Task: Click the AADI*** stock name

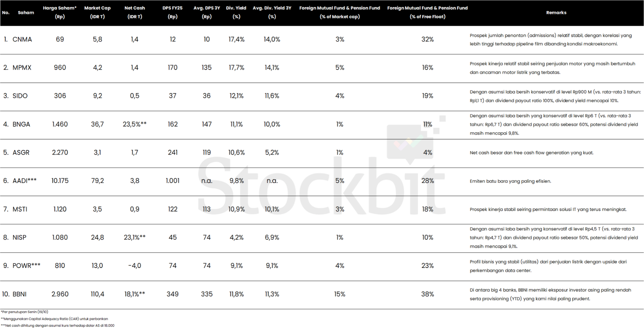Action: [25, 181]
